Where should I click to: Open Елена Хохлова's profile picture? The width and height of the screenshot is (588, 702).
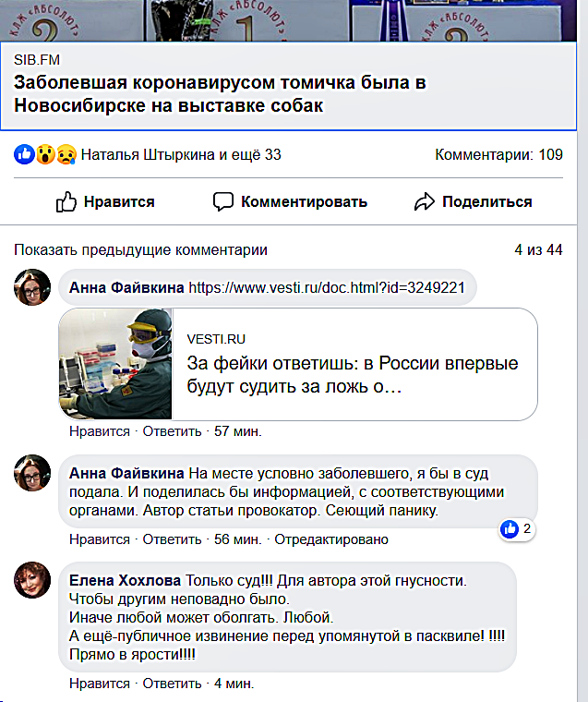point(32,580)
